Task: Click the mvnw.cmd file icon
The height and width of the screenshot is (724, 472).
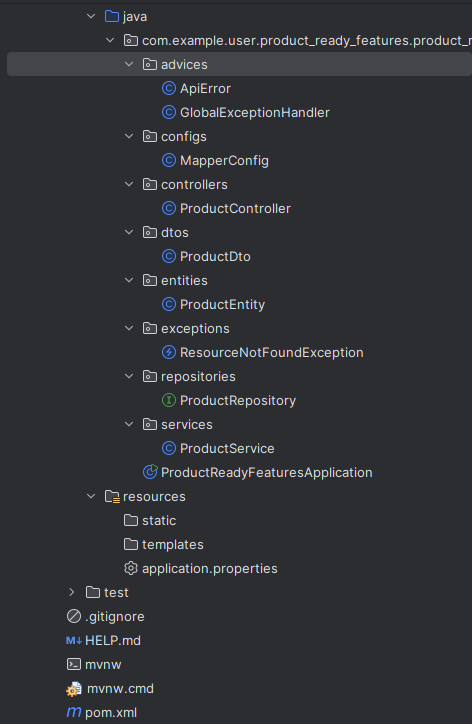Action: coord(74,689)
